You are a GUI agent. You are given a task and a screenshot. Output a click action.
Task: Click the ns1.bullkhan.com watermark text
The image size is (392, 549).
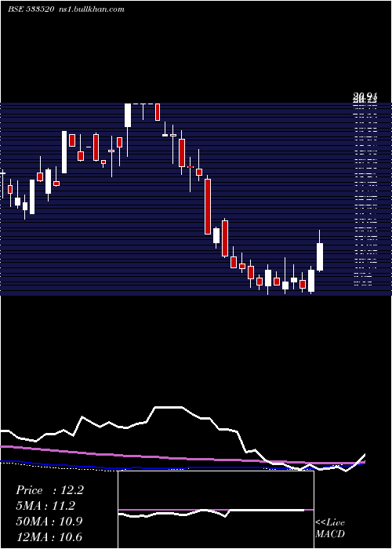[x=92, y=9]
